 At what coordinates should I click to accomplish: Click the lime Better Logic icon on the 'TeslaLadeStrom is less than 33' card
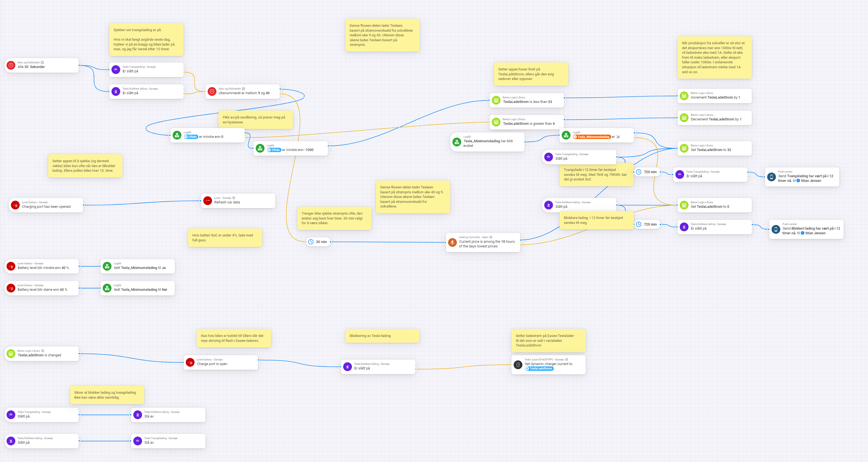[496, 100]
